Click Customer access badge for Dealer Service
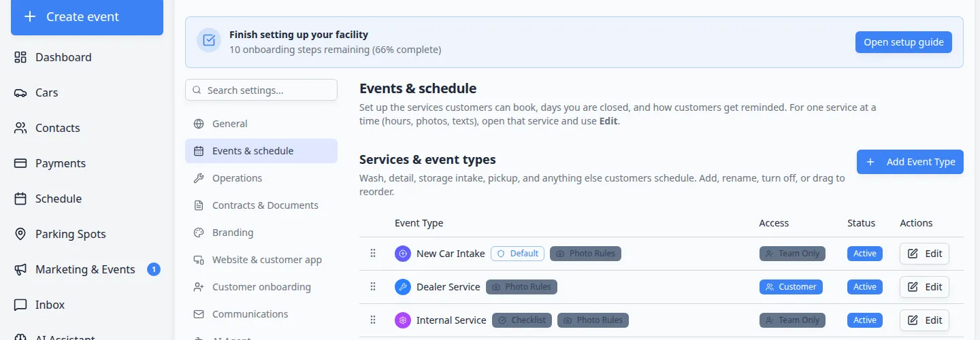The image size is (980, 340). pos(791,286)
